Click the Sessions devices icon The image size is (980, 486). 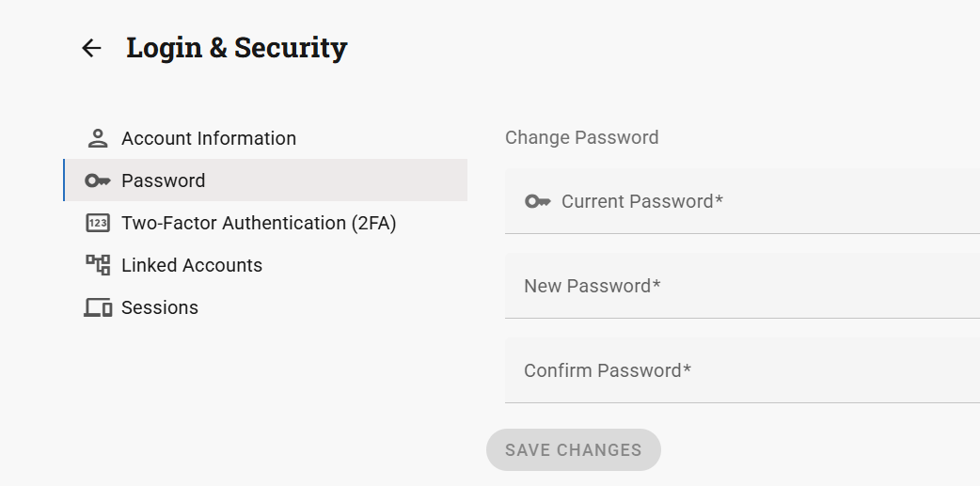pos(98,307)
